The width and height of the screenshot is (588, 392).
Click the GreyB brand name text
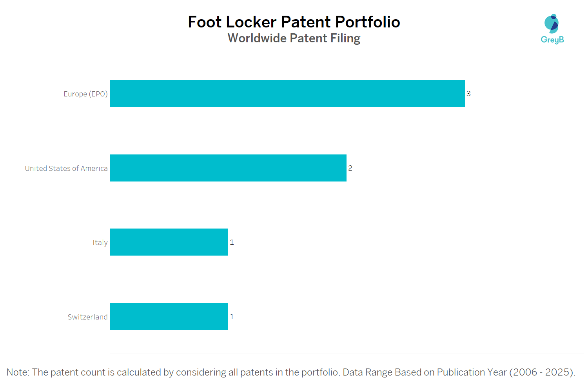(x=552, y=40)
